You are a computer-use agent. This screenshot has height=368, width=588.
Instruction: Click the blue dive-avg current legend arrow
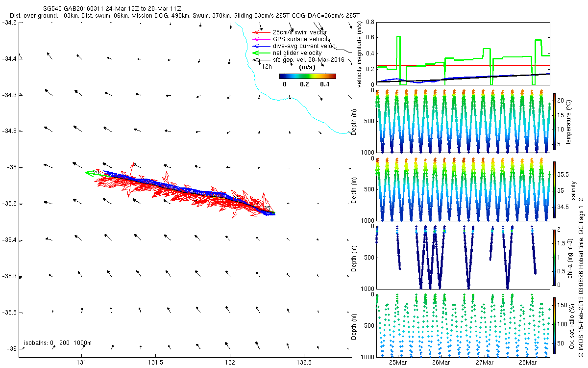click(262, 46)
